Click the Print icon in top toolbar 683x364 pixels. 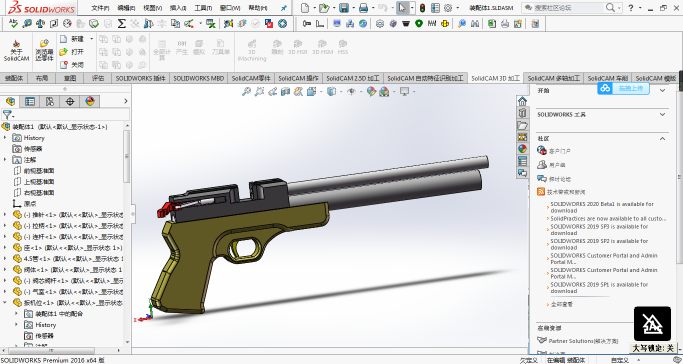(x=363, y=7)
